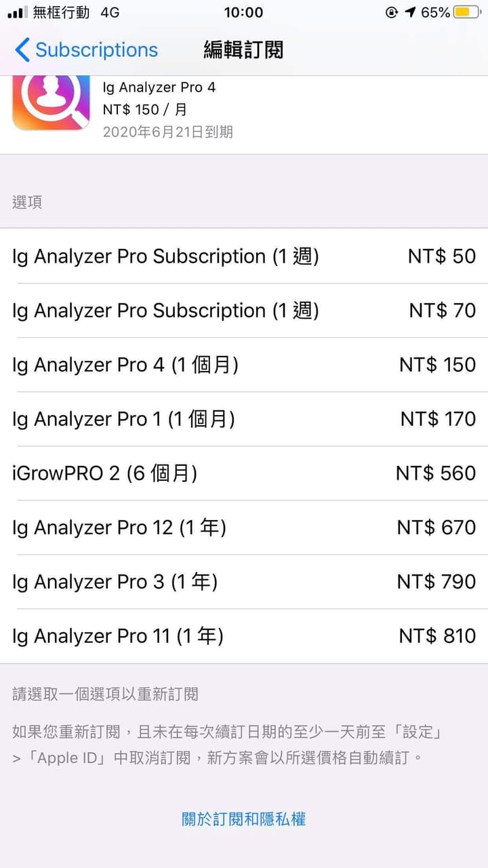
Task: Tap the 編輯訂閱 page title
Action: tap(243, 50)
